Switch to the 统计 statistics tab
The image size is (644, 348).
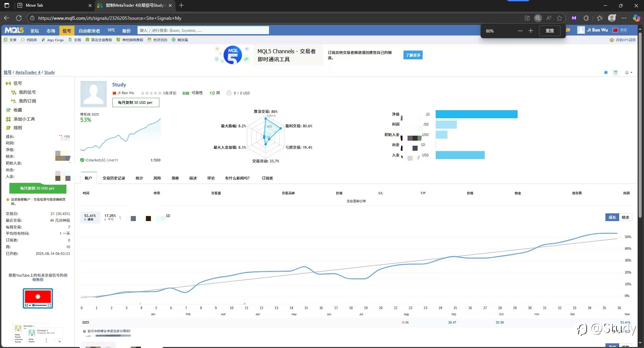pos(139,178)
